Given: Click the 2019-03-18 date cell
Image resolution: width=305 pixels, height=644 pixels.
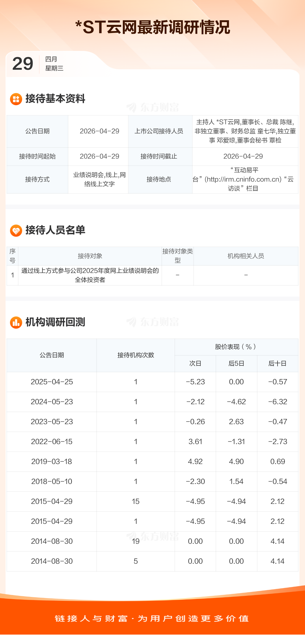Looking at the screenshot, I should tap(52, 462).
